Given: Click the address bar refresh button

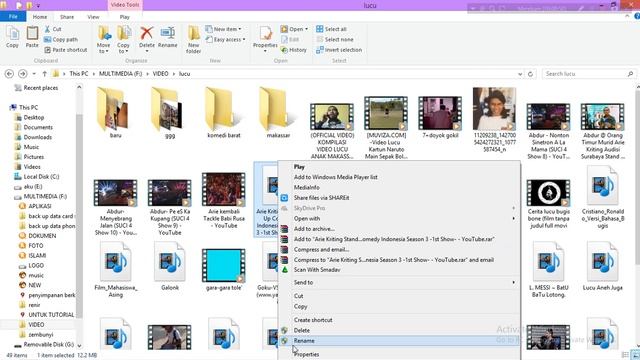Looking at the screenshot, I should (x=530, y=74).
